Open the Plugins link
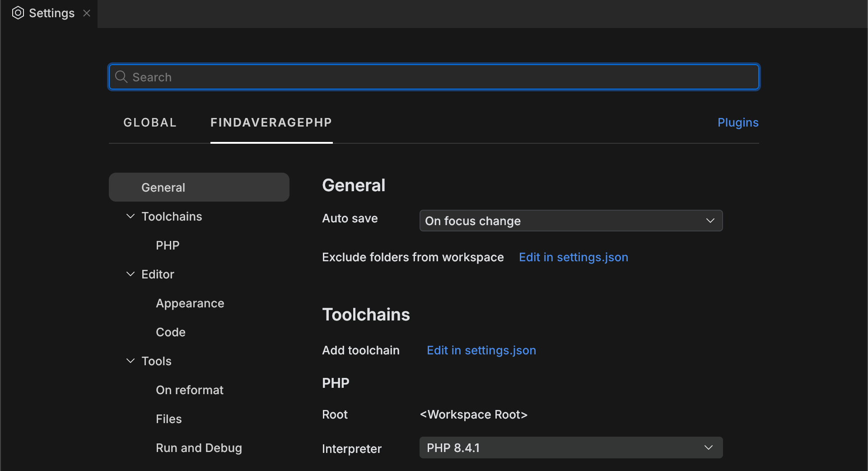The width and height of the screenshot is (868, 471). click(x=737, y=122)
